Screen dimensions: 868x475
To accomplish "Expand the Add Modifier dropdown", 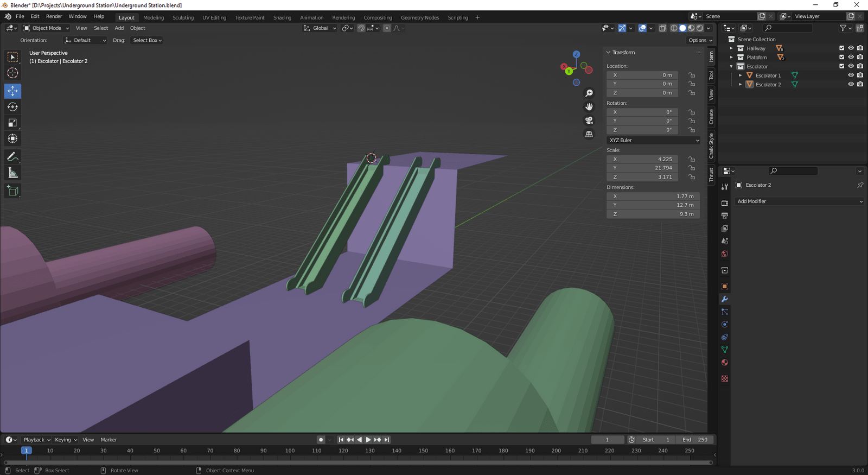I will pyautogui.click(x=799, y=201).
